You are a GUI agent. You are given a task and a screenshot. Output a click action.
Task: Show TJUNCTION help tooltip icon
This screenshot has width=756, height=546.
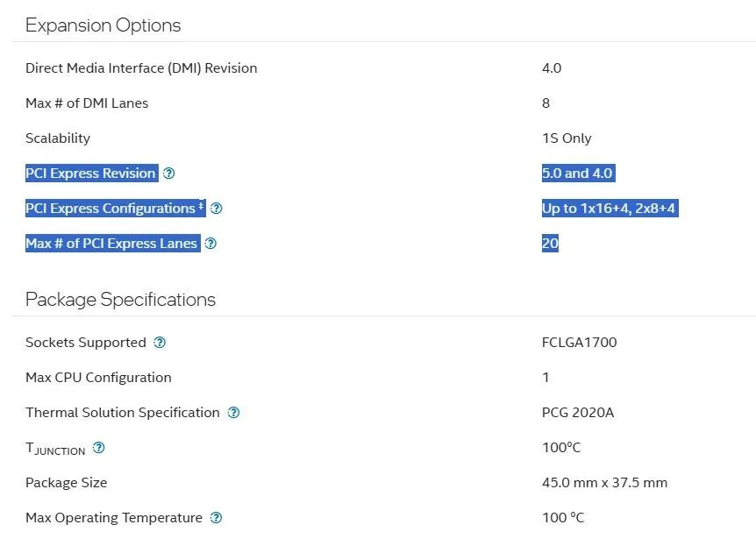click(98, 448)
